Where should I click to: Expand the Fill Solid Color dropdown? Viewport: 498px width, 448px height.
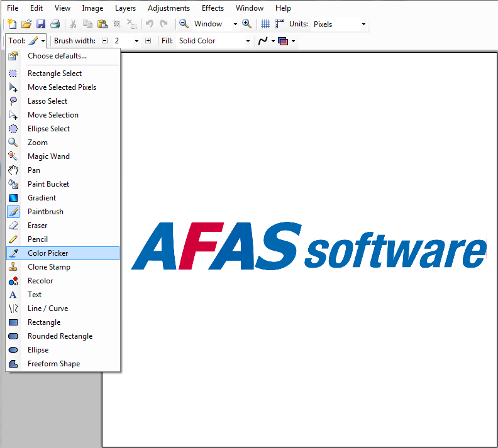[214, 41]
